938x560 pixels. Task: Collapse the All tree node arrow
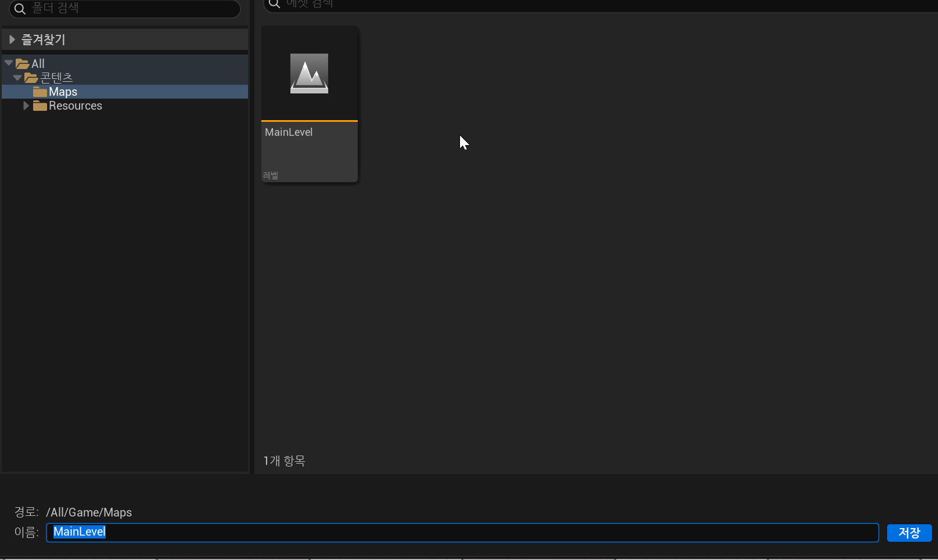pos(9,63)
